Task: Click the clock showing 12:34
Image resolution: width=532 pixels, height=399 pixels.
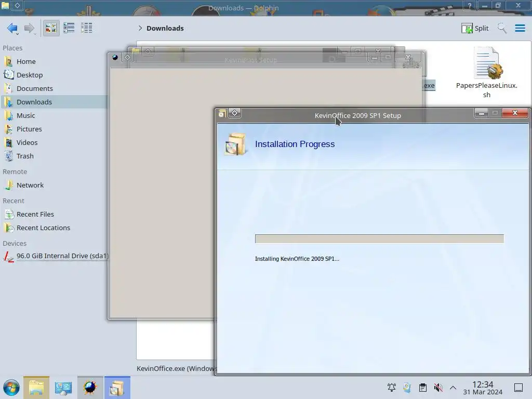Action: pos(483,388)
